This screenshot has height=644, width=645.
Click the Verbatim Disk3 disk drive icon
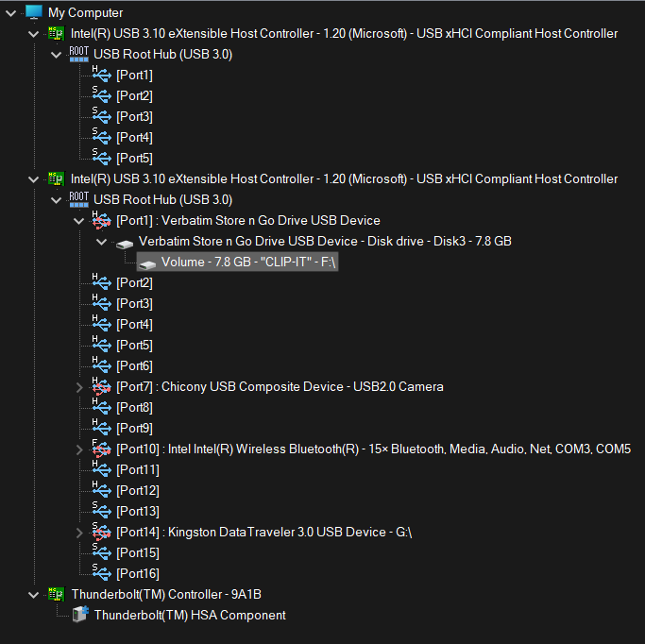click(125, 243)
